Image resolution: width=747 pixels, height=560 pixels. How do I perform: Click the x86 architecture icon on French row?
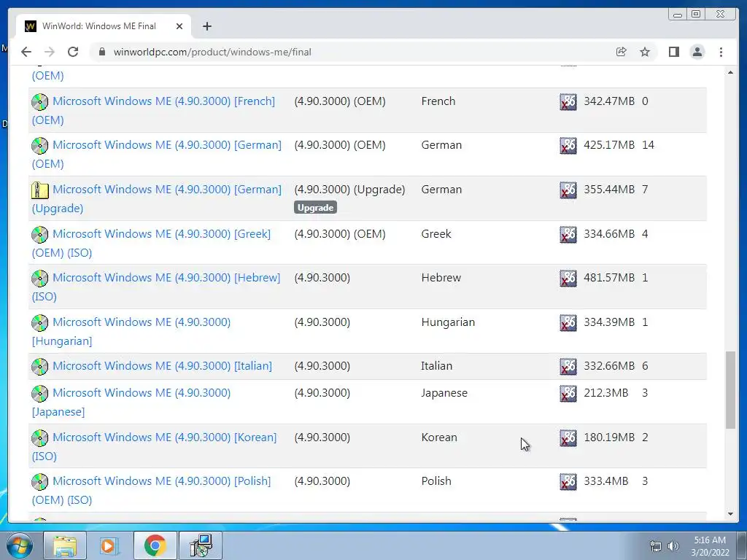coord(568,101)
